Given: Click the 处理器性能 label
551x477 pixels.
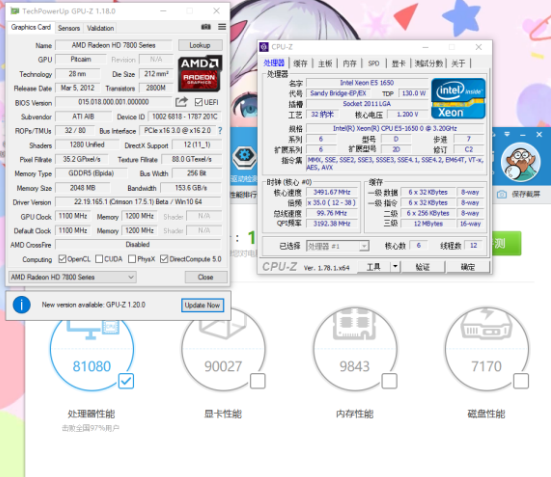Looking at the screenshot, I should click(91, 414).
